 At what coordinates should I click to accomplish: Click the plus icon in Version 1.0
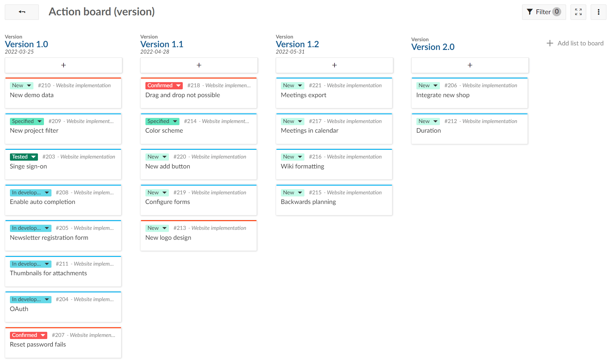coord(63,65)
